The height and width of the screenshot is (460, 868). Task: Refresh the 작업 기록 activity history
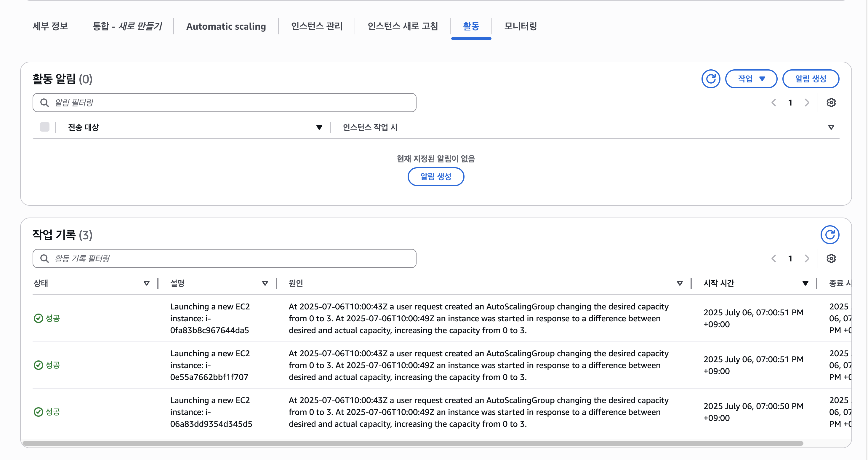tap(829, 235)
